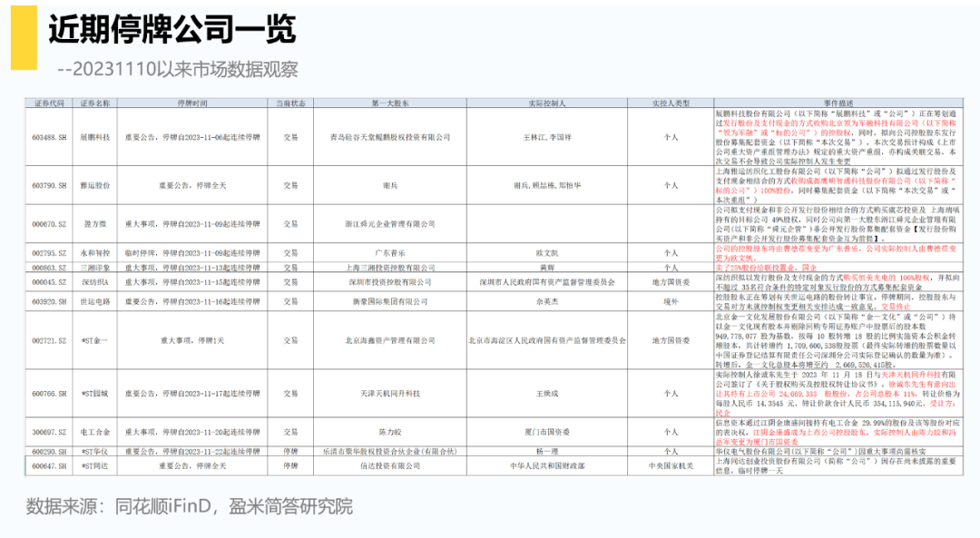
Task: Click data source text 同花顺iFinD, 盈米简答研究院
Action: point(234,506)
